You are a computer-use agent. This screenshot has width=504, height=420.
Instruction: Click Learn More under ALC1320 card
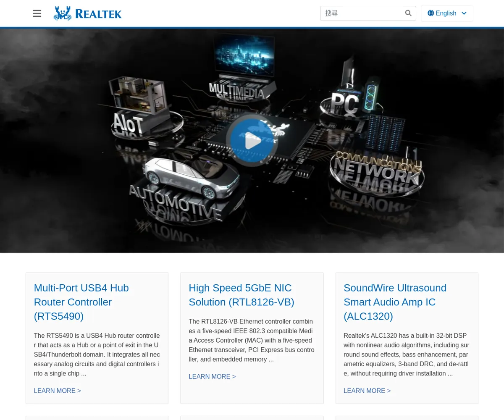(367, 391)
